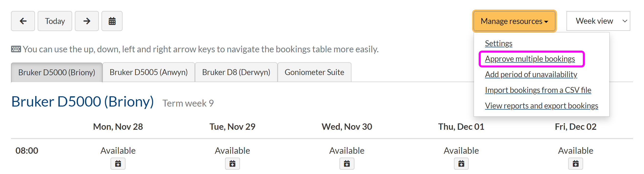Jump to Today in the calendar

[x=55, y=21]
